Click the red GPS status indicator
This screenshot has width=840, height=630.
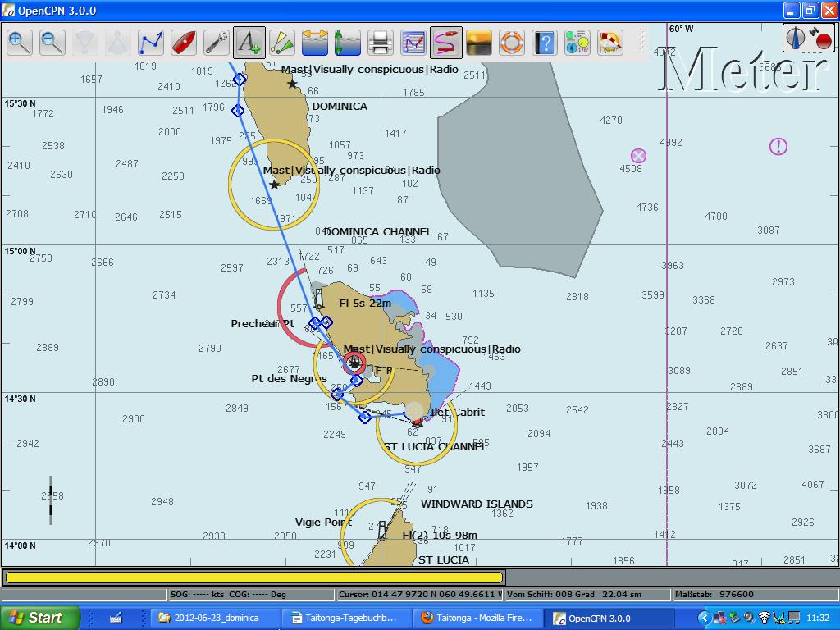point(821,39)
